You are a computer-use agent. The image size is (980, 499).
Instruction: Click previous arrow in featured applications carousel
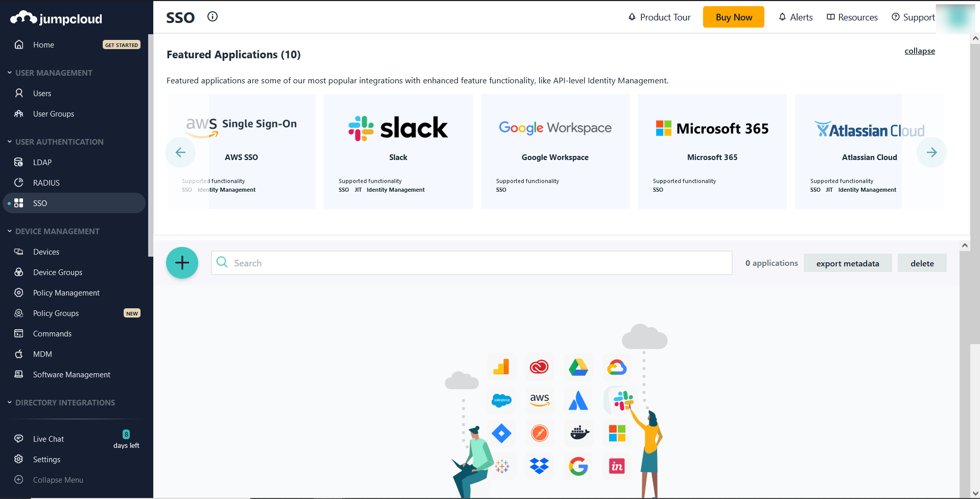tap(180, 152)
